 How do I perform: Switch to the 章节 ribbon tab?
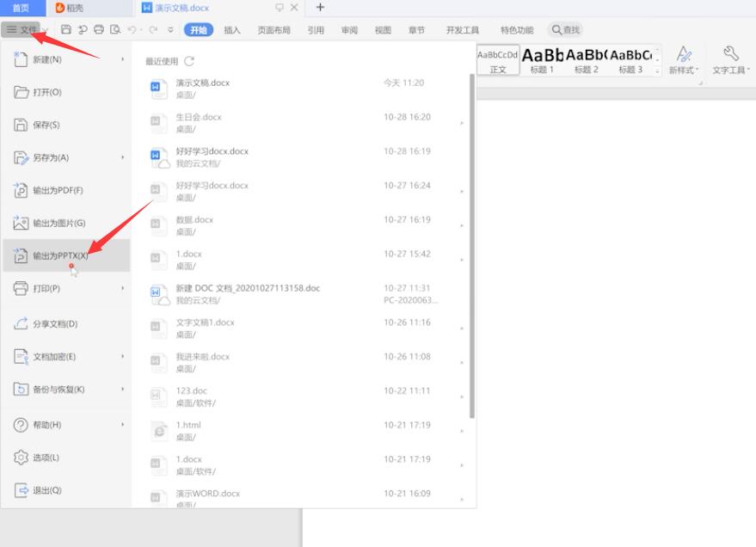point(416,30)
